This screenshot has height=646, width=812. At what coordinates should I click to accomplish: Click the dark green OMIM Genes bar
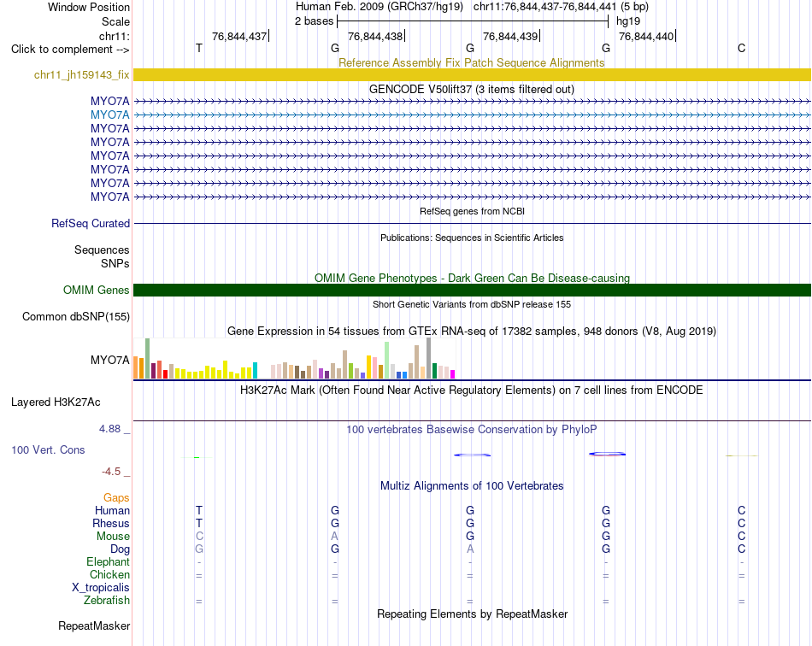(472, 290)
